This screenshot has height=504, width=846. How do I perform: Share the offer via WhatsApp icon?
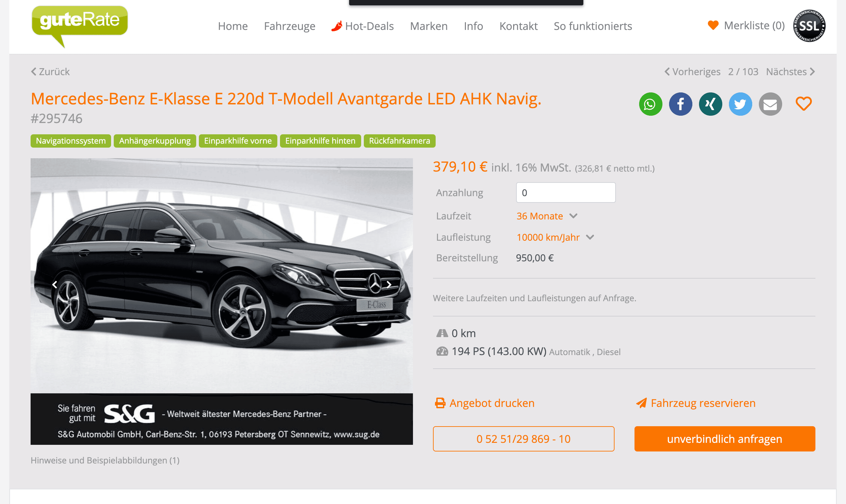click(x=650, y=104)
